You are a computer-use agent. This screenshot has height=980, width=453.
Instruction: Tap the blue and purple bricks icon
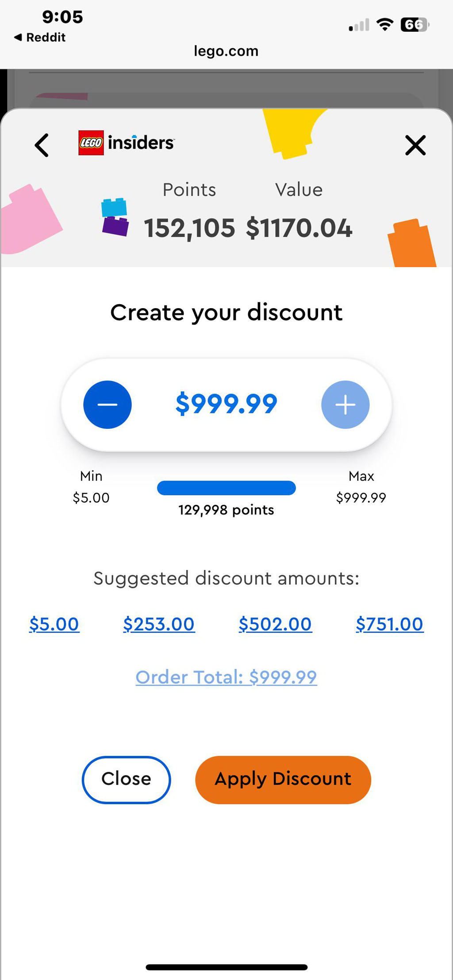(115, 217)
